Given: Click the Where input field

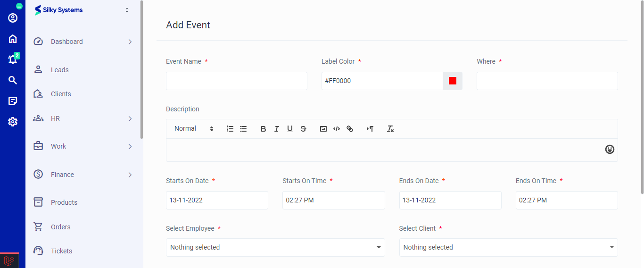Looking at the screenshot, I should [x=547, y=81].
